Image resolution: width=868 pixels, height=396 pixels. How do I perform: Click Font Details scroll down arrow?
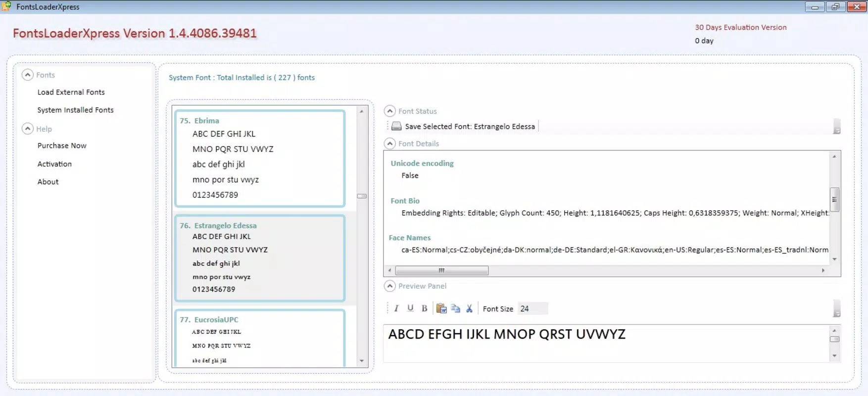point(834,259)
